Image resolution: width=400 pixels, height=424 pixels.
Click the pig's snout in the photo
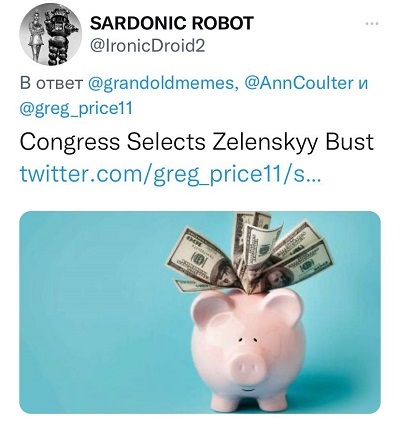click(x=249, y=365)
